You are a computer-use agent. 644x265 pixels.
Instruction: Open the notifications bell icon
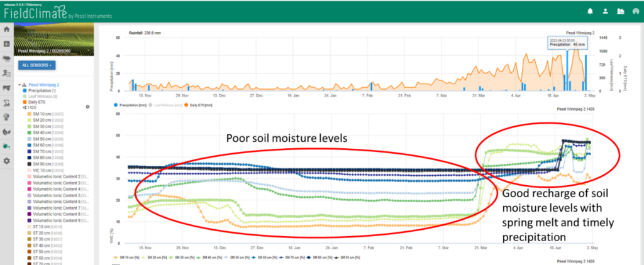click(x=590, y=11)
